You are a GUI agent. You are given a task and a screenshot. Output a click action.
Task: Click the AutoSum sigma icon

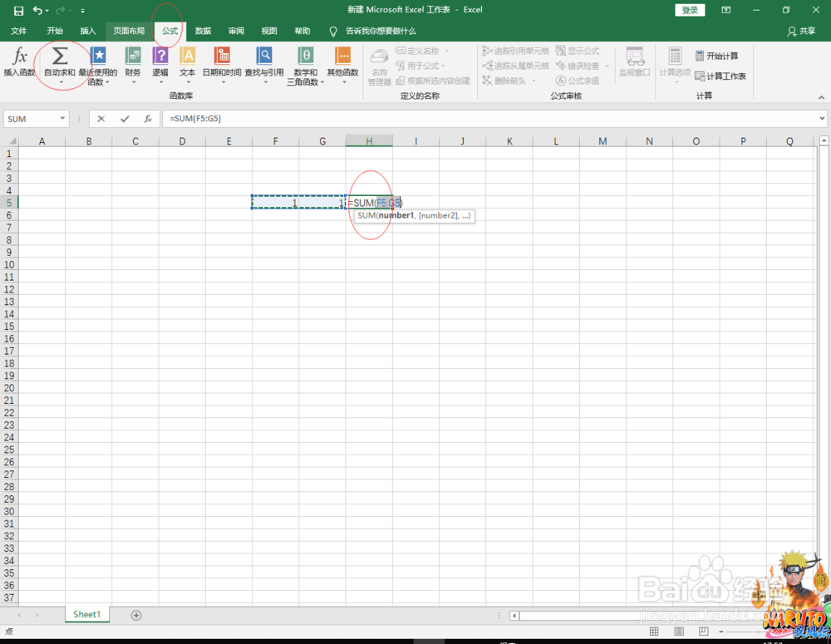point(59,56)
